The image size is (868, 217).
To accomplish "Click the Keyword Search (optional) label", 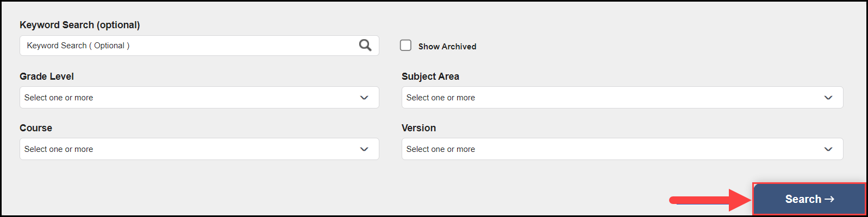I will [80, 25].
